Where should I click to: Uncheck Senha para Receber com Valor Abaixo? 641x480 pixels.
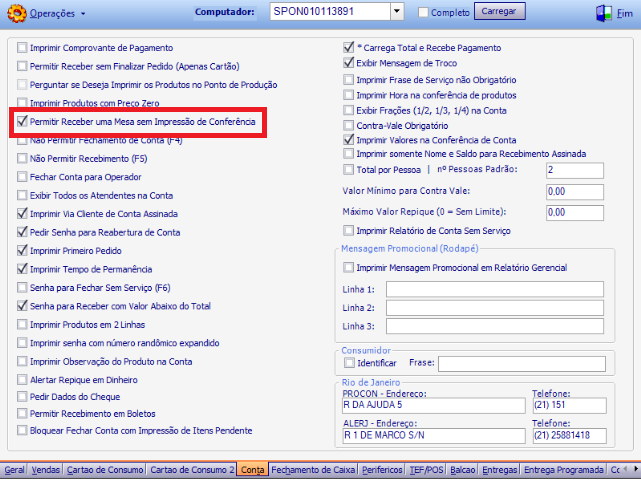22,306
